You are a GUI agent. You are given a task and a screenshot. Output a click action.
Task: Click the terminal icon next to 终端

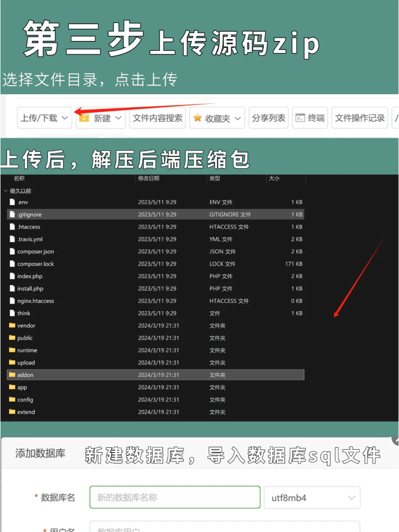click(x=300, y=118)
